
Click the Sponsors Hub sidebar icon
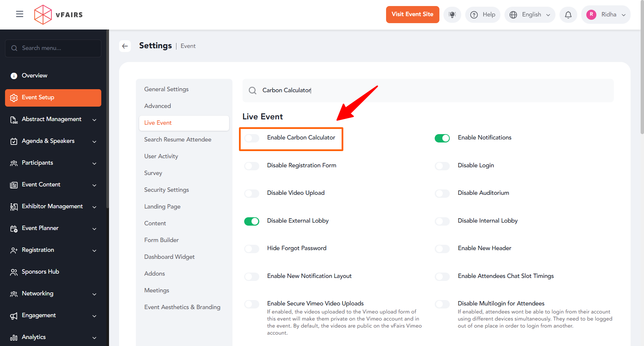point(14,272)
